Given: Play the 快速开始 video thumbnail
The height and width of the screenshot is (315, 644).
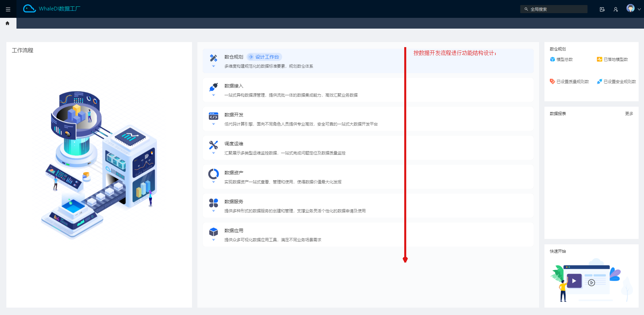Looking at the screenshot, I should [574, 281].
